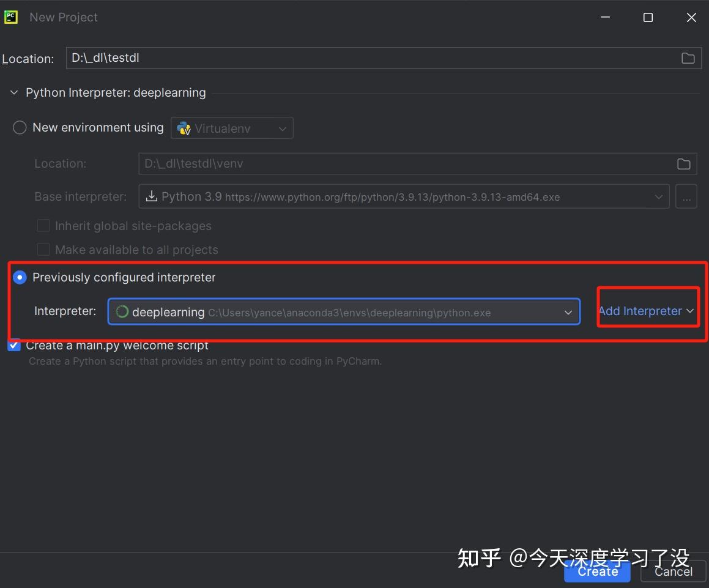Open the deeplearning Interpreter dropdown

click(568, 311)
